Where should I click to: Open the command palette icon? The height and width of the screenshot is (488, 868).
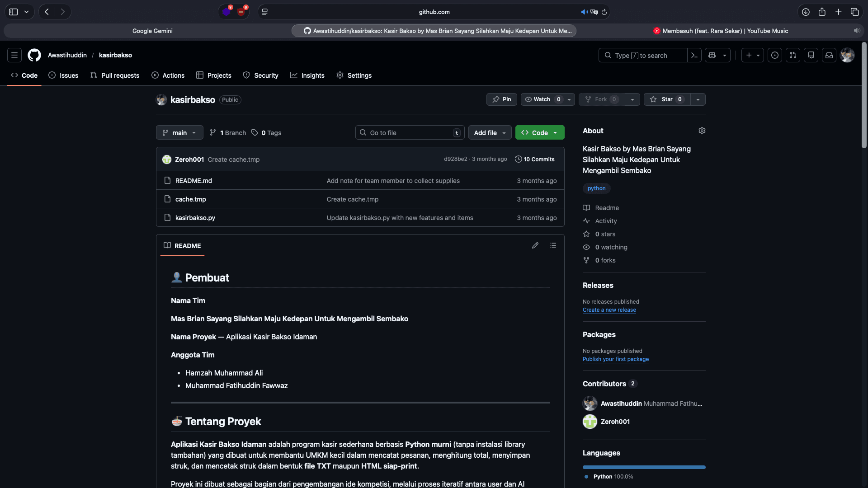click(694, 55)
